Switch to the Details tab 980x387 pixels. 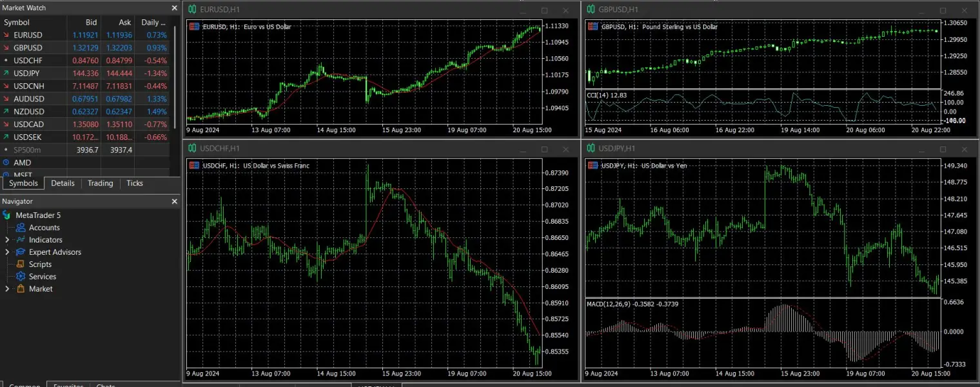pos(63,183)
